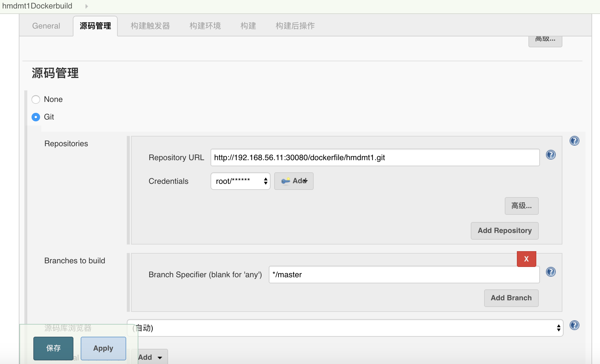Open the 构建后操作 tab

click(295, 26)
